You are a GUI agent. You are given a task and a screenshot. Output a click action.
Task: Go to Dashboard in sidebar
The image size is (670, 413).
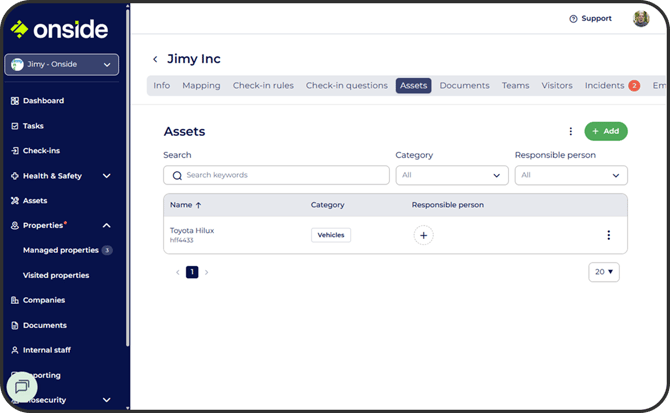[43, 101]
